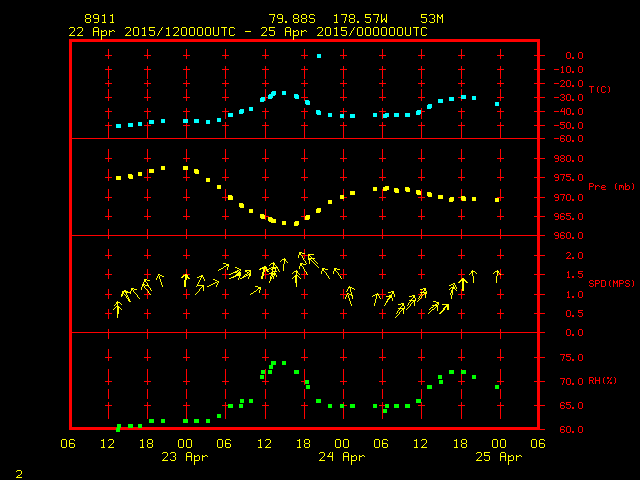Click the -40.0 temperature scale value
The width and height of the screenshot is (640, 480).
[569, 112]
